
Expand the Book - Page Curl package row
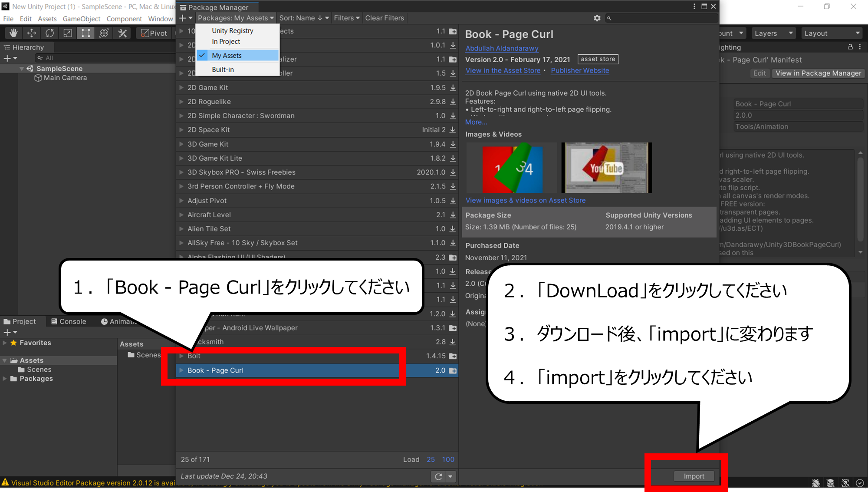pyautogui.click(x=181, y=370)
